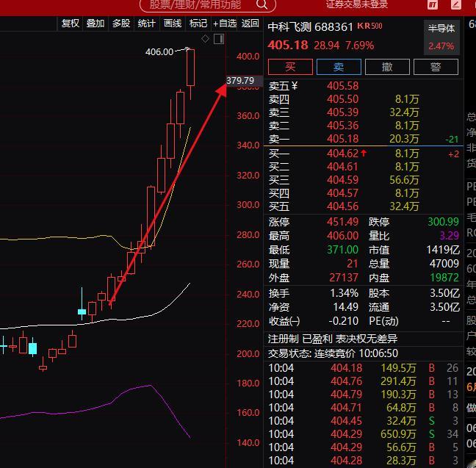Click the 最高 value 406.00
The height and width of the screenshot is (468, 476).
tap(343, 236)
